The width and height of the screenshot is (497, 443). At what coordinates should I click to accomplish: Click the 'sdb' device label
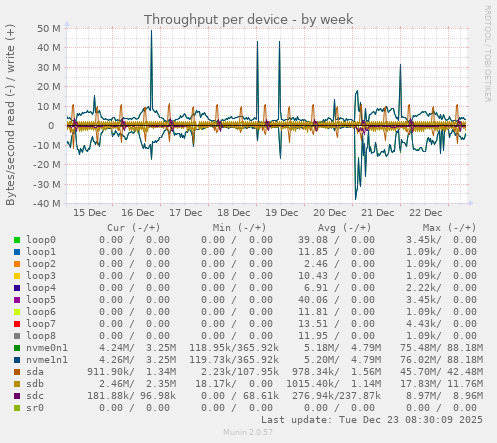[35, 384]
